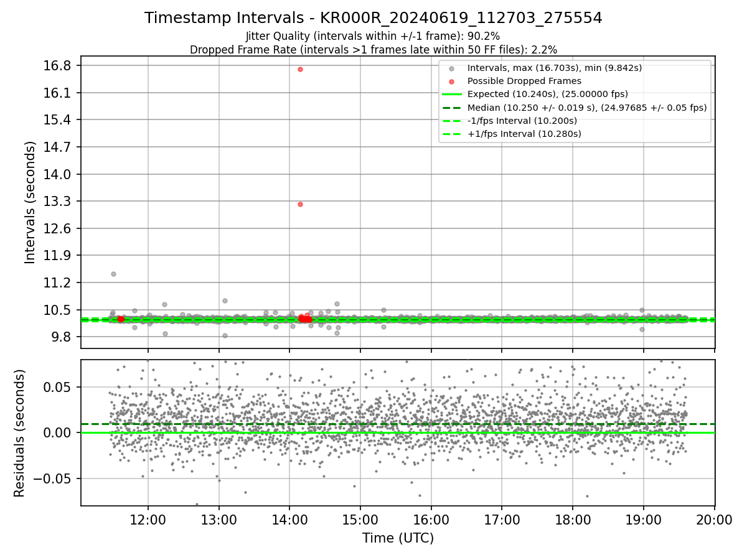Image resolution: width=747 pixels, height=560 pixels.
Task: Click the gray outlier point near 10.7 seconds at 13:05
Action: (x=225, y=301)
